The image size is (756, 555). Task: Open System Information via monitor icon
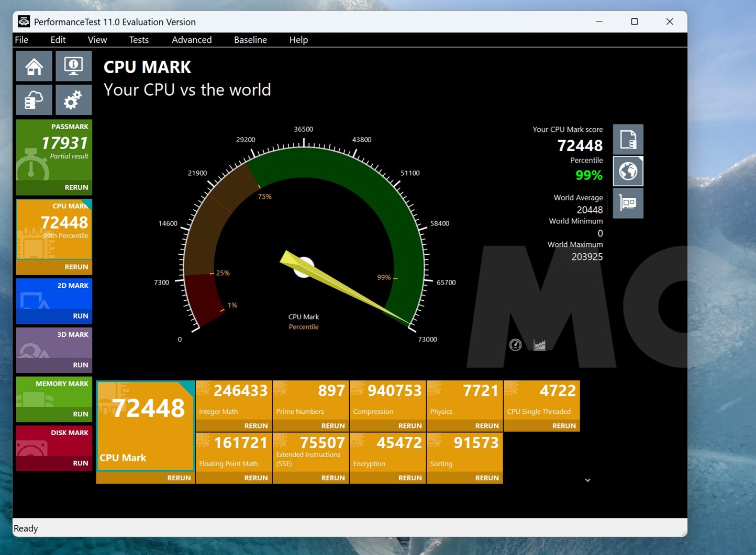coord(73,66)
